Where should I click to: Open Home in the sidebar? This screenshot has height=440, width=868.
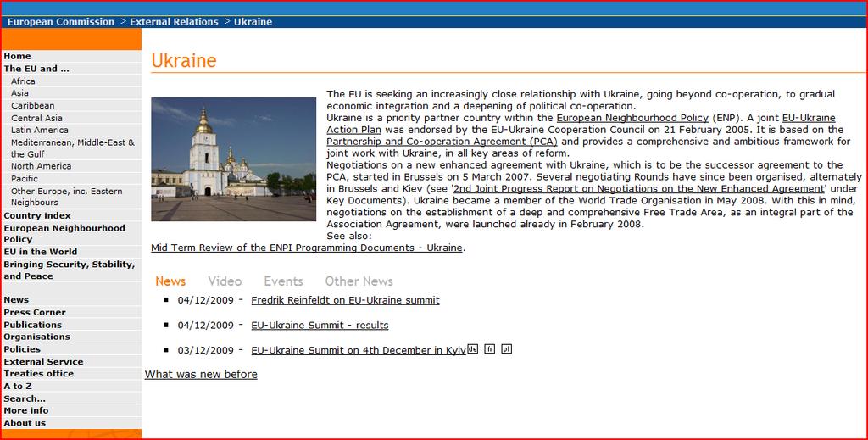tap(17, 56)
